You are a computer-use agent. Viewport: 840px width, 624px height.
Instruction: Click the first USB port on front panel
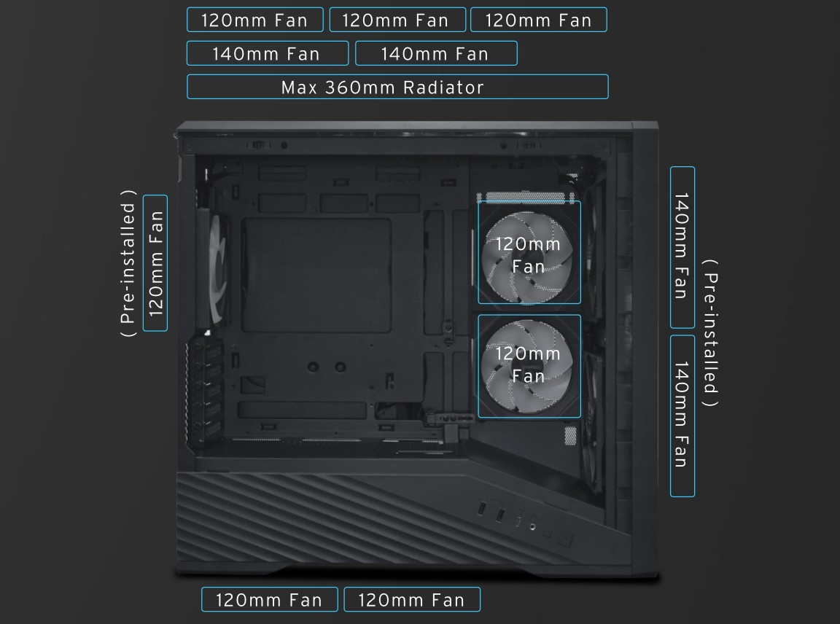[x=481, y=508]
